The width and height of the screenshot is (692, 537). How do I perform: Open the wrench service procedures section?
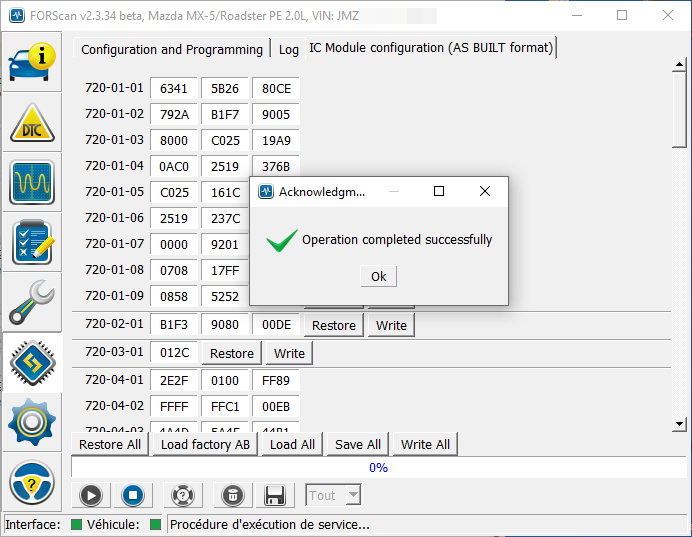tap(32, 302)
